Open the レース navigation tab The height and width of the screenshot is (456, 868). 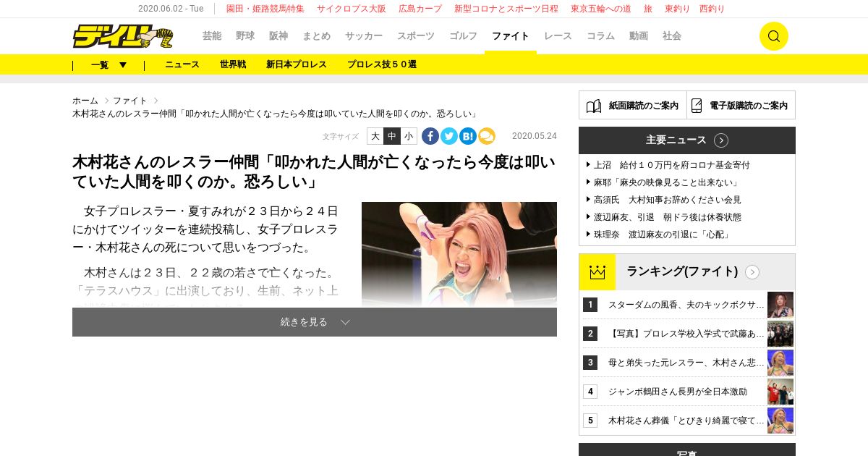(x=558, y=36)
